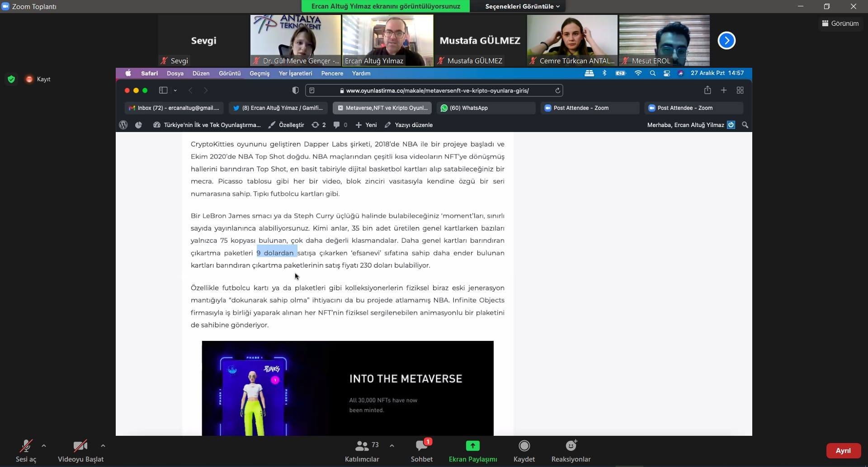Click Yazıyı düzenle edit post

point(409,125)
